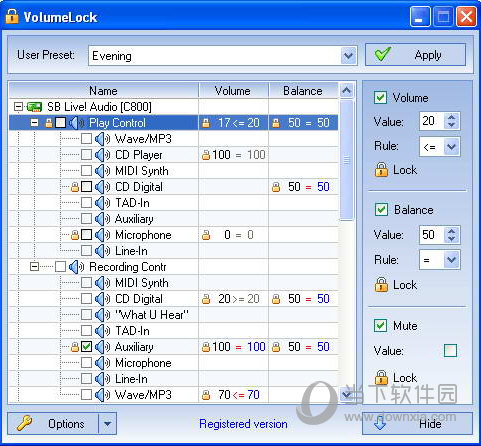Disable the Volume checkbox in the right panel
This screenshot has width=481, height=446.
click(x=381, y=98)
